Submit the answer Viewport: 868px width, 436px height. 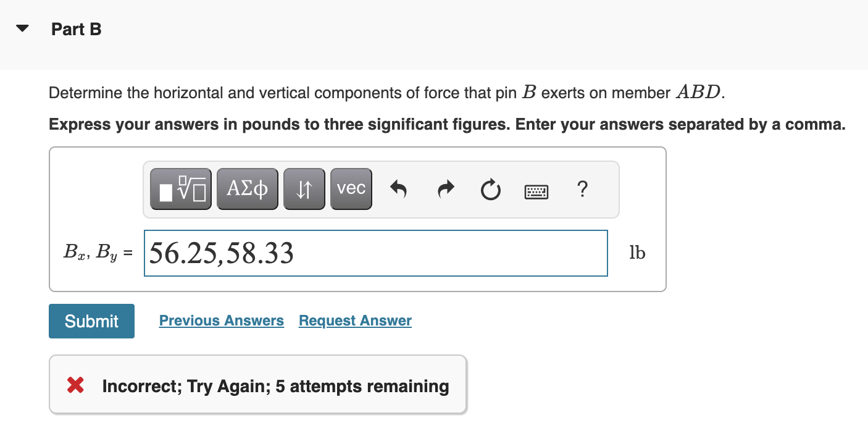[x=91, y=321]
